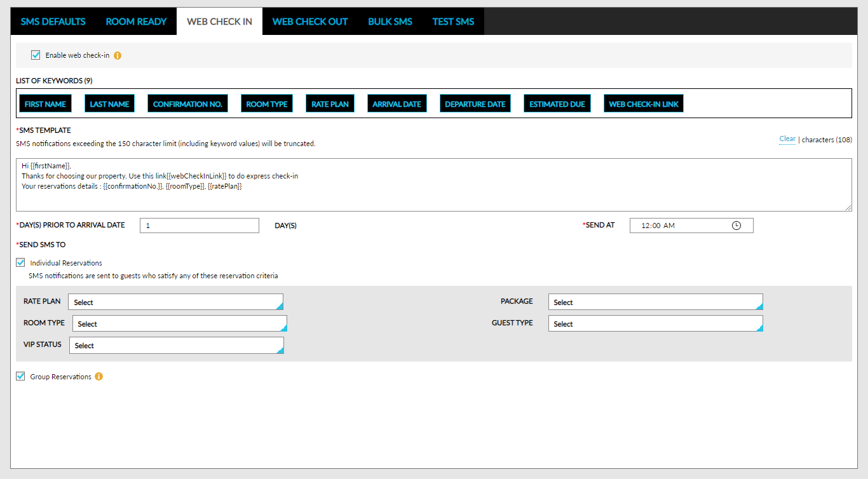Disable the Enable web check-in checkbox
Viewport: 868px width, 479px height.
tap(36, 55)
